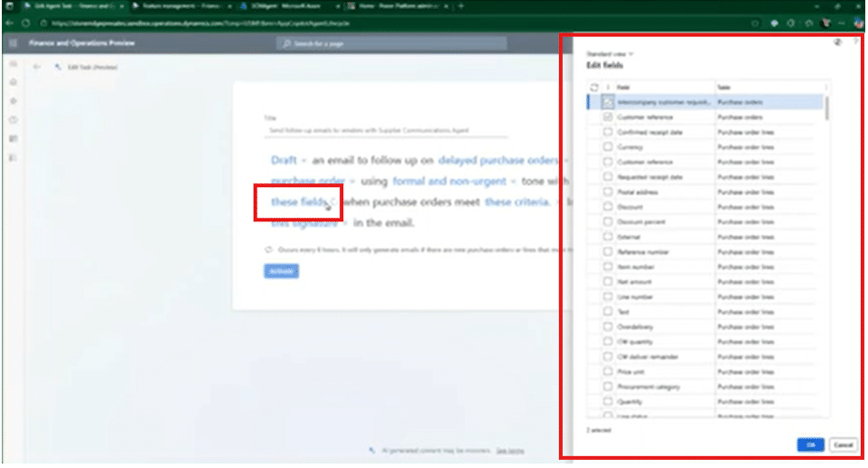Click the recurrence icon beside Occurs every text
The width and height of the screenshot is (868, 468).
pyautogui.click(x=268, y=249)
